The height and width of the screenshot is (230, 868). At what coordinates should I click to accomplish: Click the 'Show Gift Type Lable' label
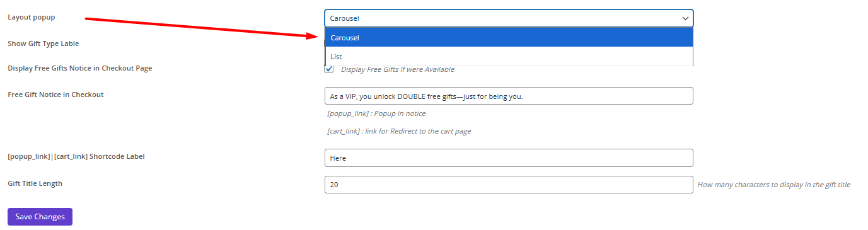pyautogui.click(x=43, y=43)
